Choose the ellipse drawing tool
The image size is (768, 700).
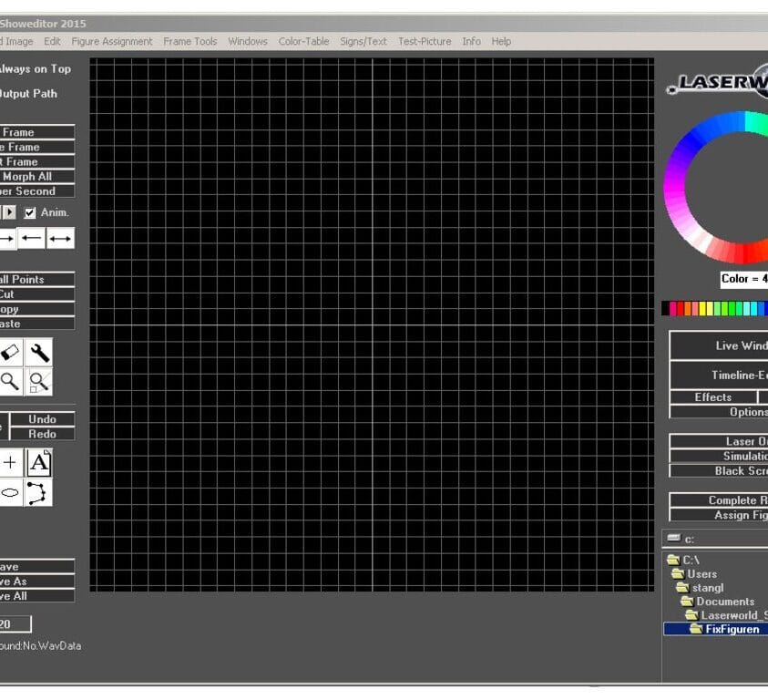pyautogui.click(x=10, y=492)
